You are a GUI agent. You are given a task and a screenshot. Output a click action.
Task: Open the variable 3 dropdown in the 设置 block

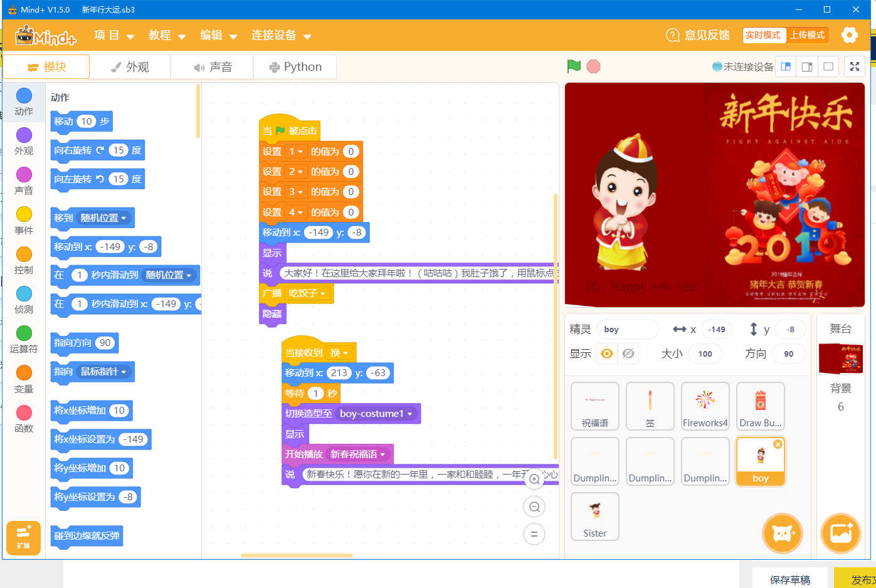[x=295, y=192]
